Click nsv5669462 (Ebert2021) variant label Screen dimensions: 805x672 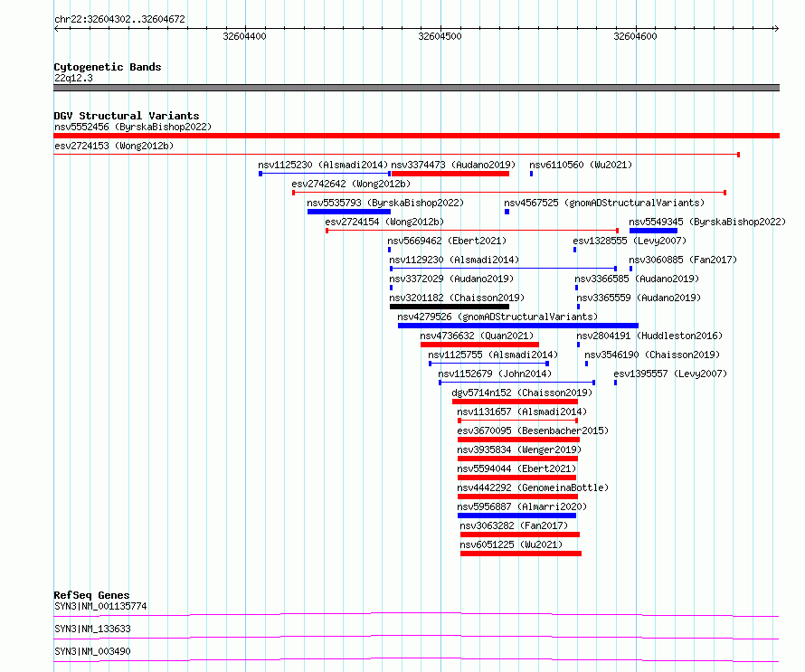point(447,241)
